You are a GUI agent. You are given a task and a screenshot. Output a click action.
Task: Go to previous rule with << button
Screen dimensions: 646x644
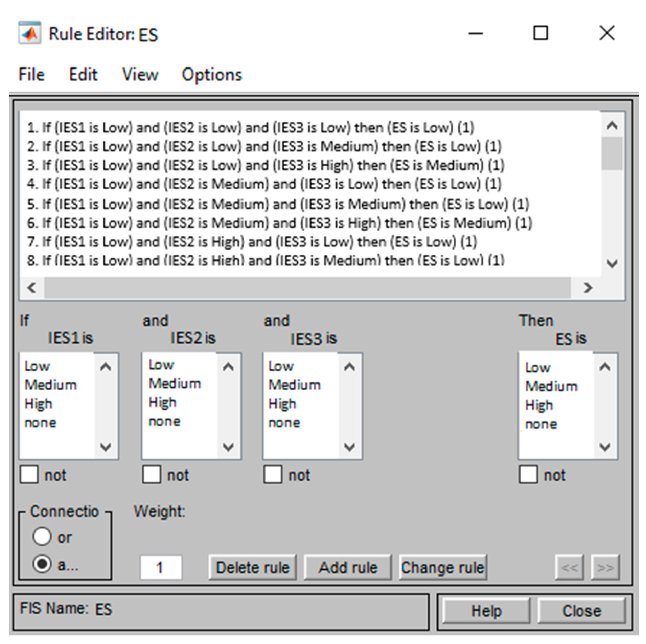coord(569,567)
